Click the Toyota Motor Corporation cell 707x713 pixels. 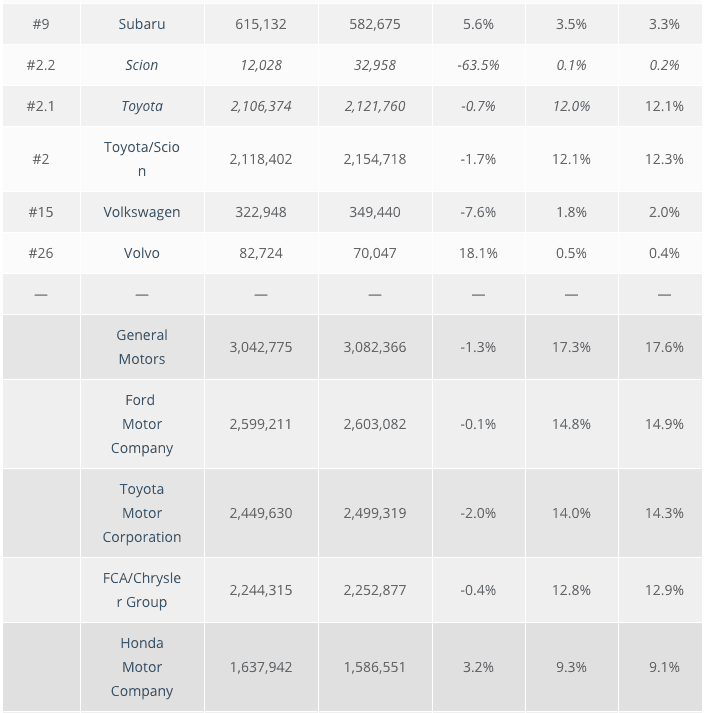tap(142, 513)
